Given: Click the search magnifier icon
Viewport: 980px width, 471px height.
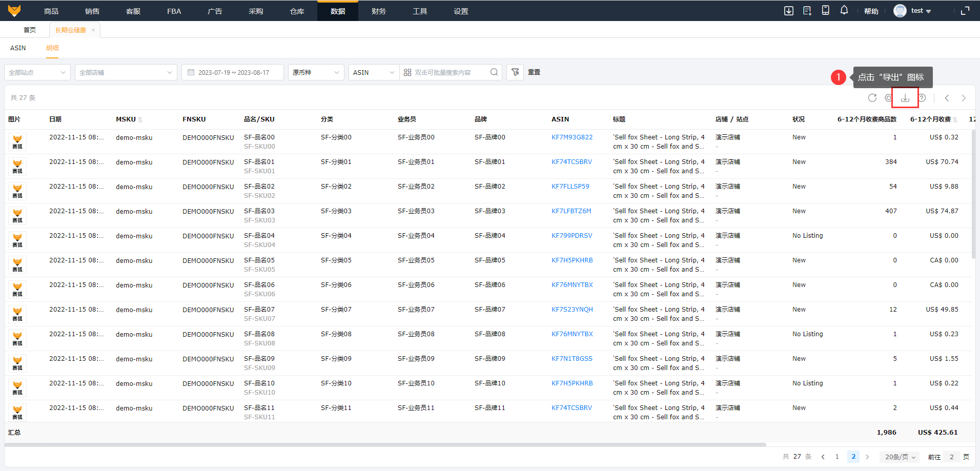Looking at the screenshot, I should pos(494,72).
